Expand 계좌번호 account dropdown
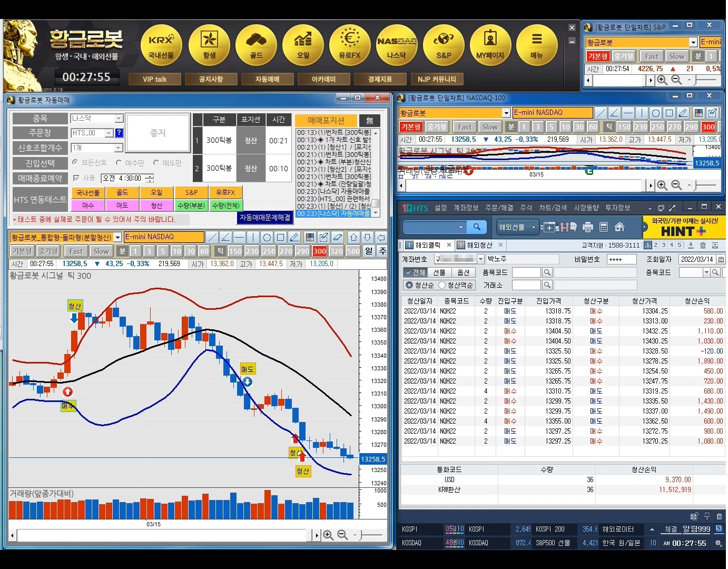Screen dimensions: 728x569 480,259
